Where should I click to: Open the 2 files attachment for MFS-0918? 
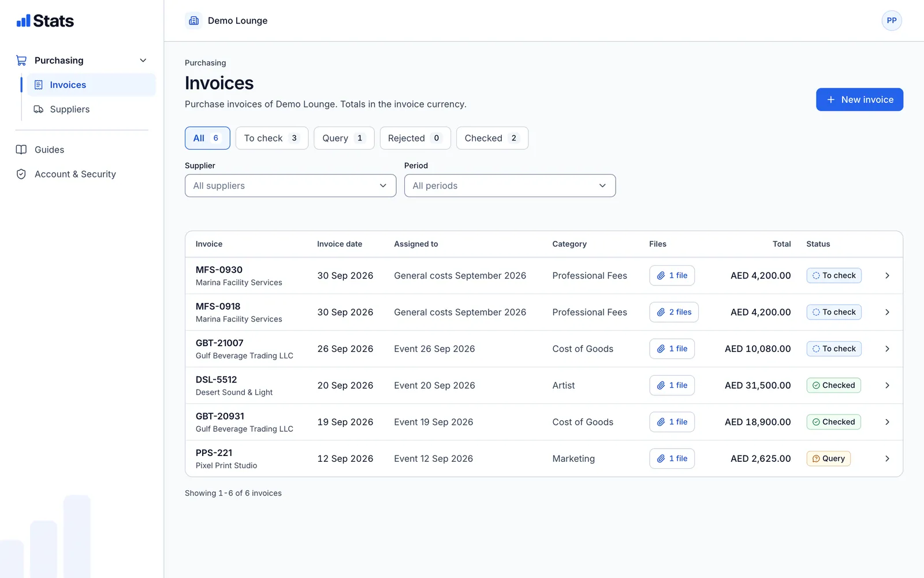point(674,312)
